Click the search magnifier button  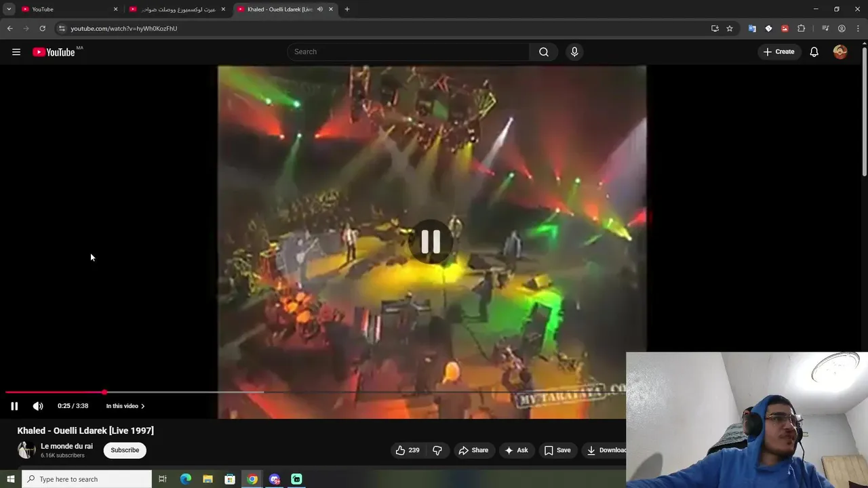(x=544, y=52)
